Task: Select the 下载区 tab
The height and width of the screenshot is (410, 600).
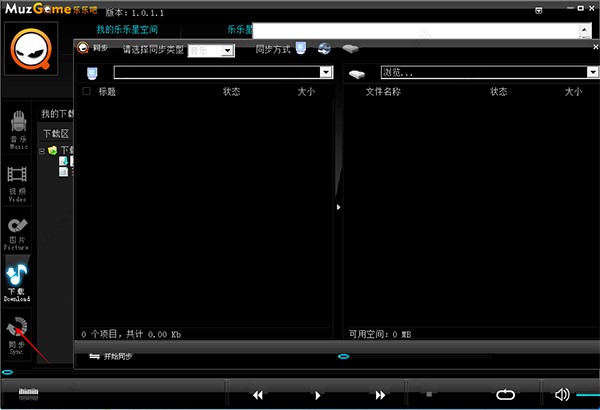Action: click(56, 134)
